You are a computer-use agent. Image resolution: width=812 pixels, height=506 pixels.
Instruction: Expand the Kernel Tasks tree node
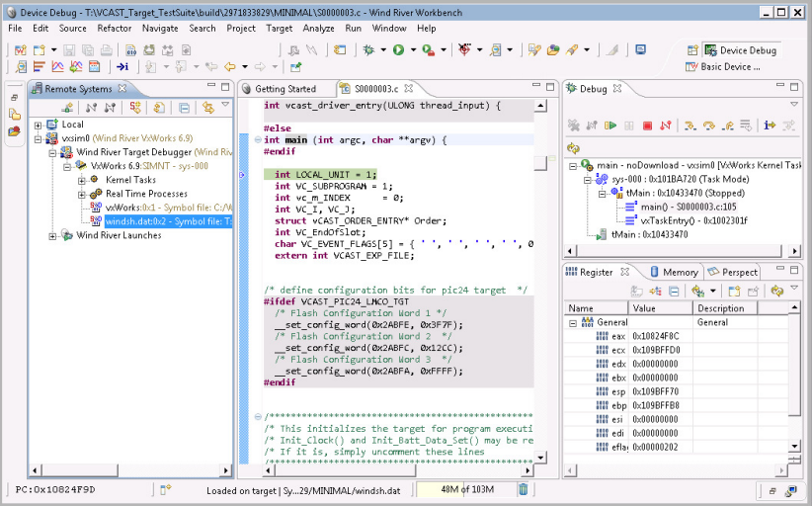(83, 180)
